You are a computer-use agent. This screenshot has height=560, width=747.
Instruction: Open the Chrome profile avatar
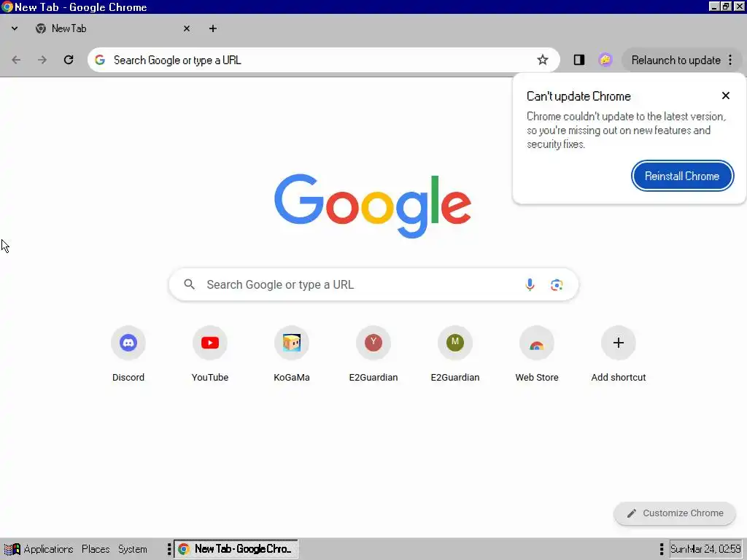[605, 60]
